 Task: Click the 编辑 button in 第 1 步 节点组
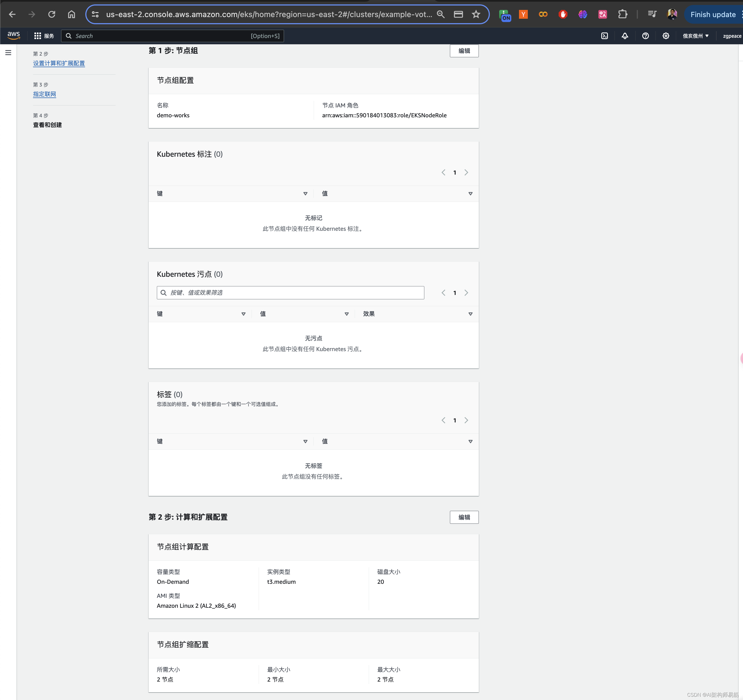(464, 50)
